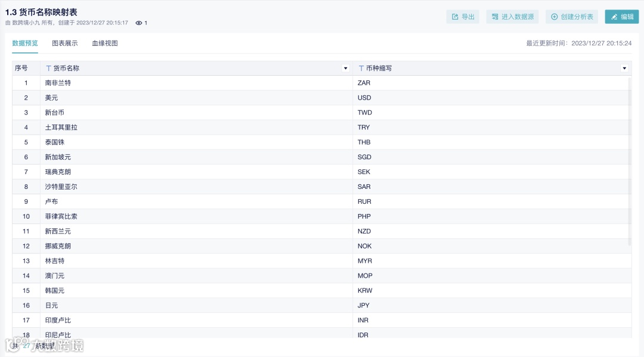Screen dimensions: 644x357
Task: Select cell 泰国铢
Action: (196, 142)
